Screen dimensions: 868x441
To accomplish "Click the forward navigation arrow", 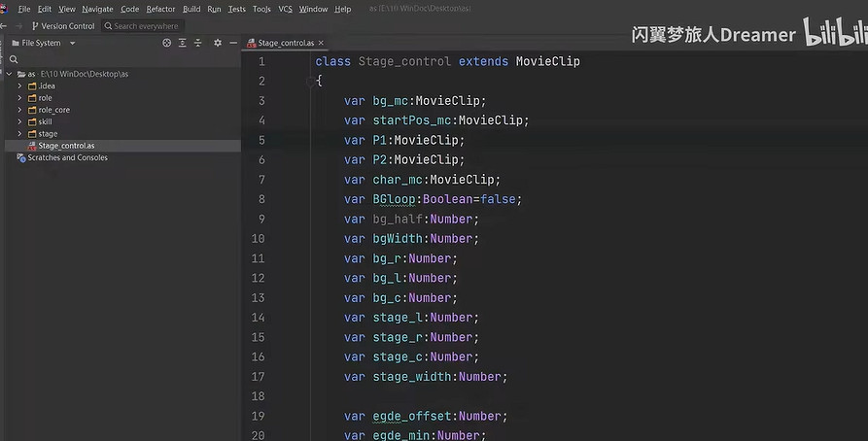I will click(x=18, y=26).
